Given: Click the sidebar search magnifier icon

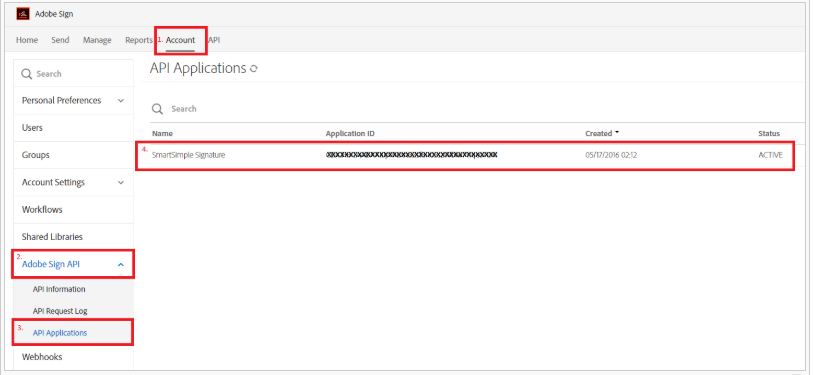Looking at the screenshot, I should click(x=26, y=74).
